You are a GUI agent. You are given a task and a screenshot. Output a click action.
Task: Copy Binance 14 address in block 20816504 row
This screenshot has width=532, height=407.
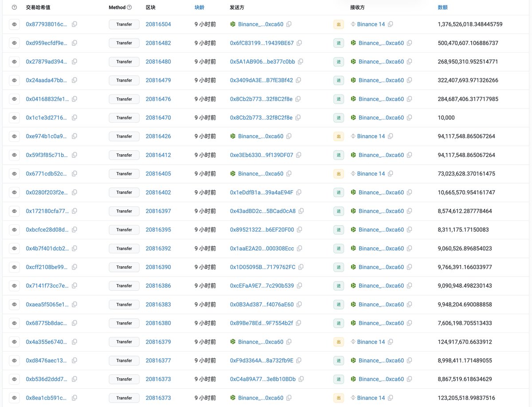[x=391, y=24]
